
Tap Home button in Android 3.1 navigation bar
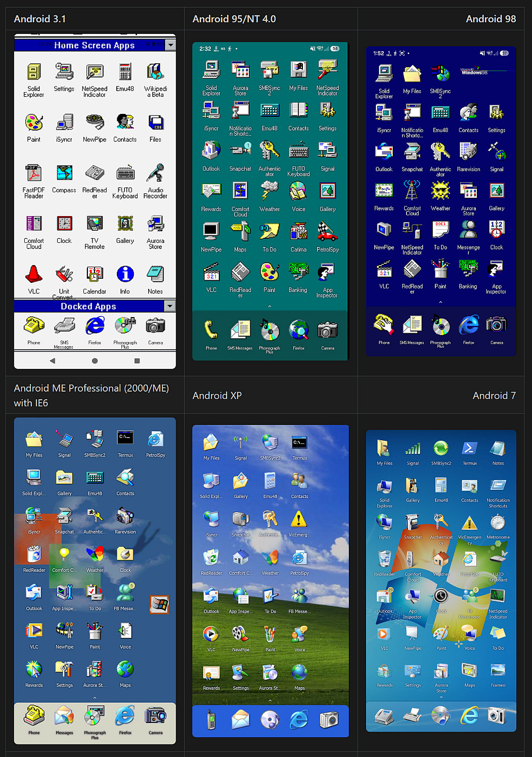(95, 361)
